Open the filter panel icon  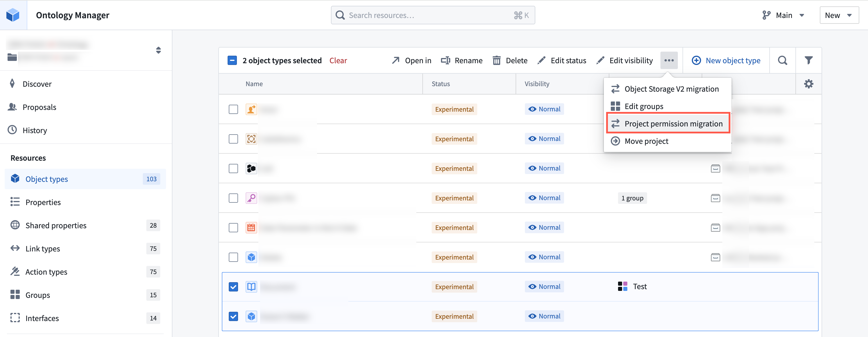point(809,60)
